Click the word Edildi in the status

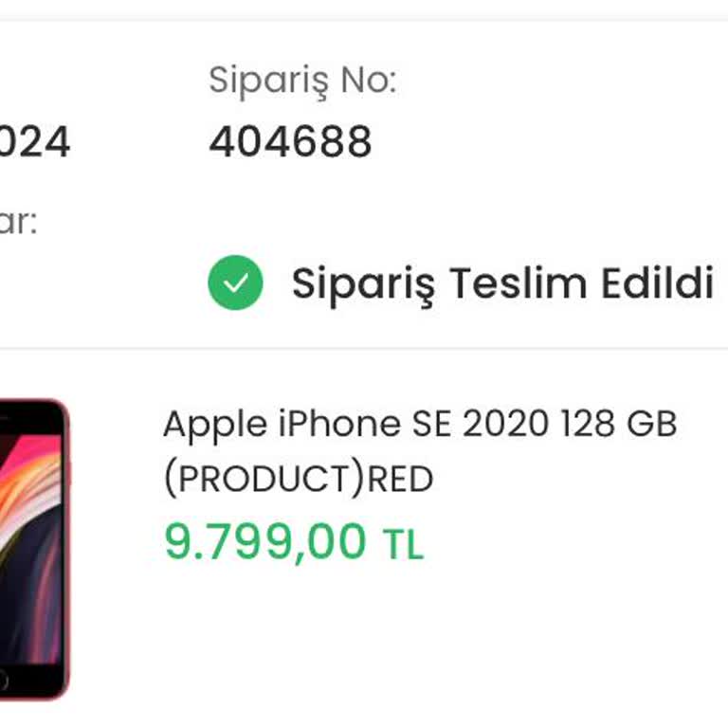[657, 282]
